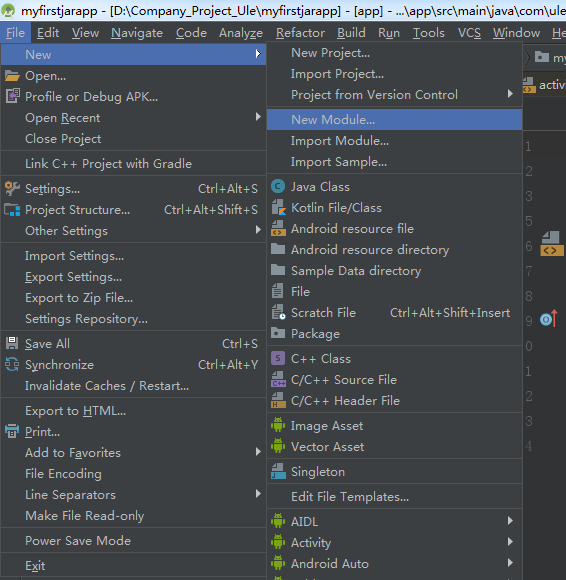
Task: Open the Tools menu
Action: 429,33
